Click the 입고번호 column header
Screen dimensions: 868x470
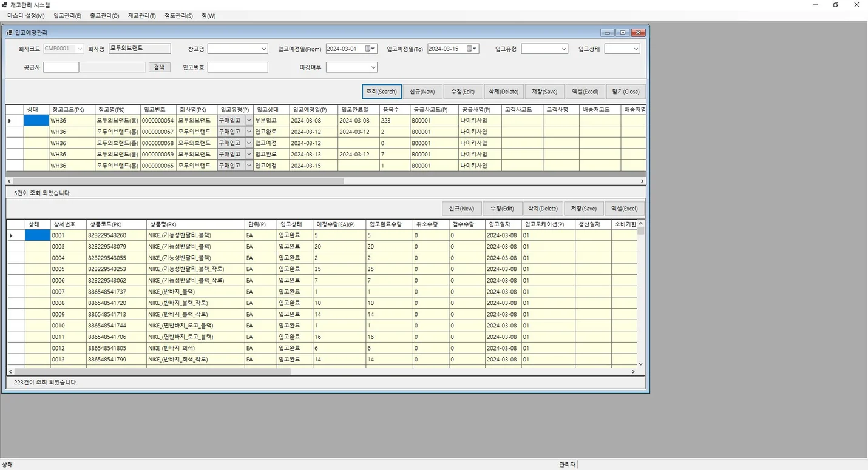coord(158,110)
